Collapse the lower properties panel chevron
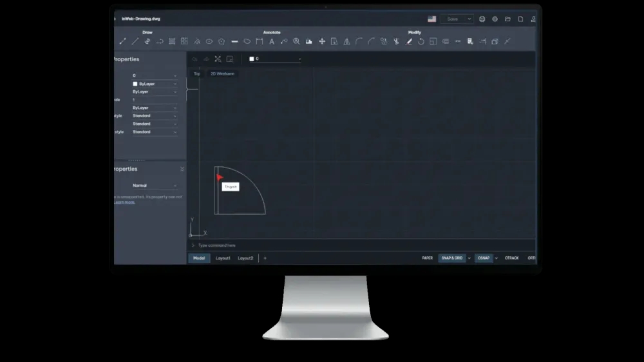Viewport: 644px width, 362px height. click(182, 169)
